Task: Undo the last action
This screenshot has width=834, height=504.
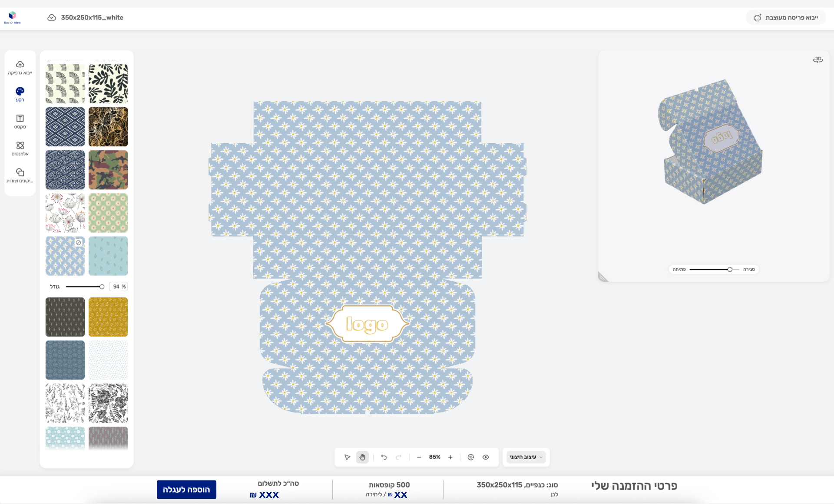Action: (x=384, y=457)
